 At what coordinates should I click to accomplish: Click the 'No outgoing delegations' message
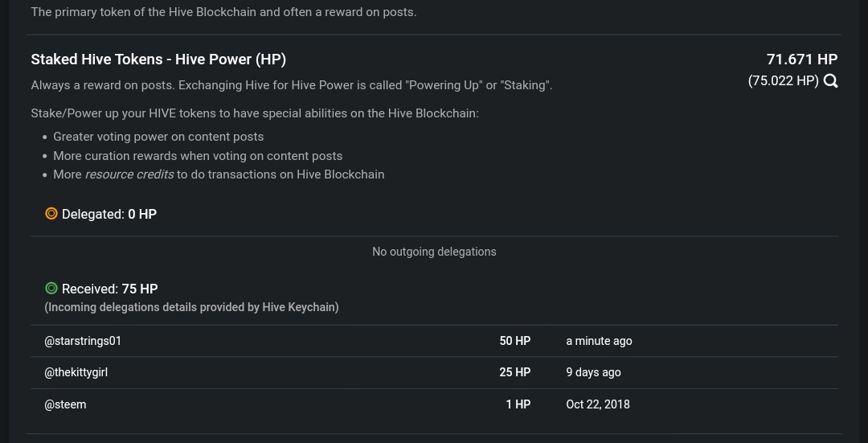434,252
